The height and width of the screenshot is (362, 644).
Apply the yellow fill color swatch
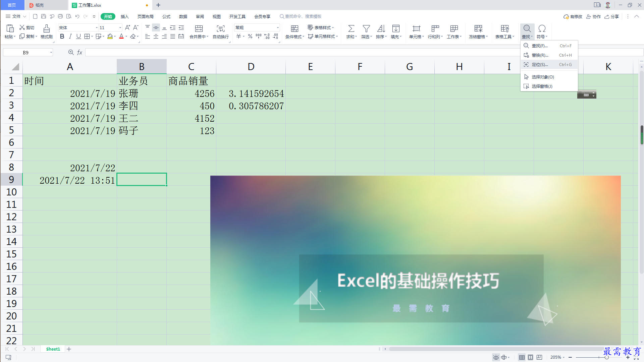pyautogui.click(x=110, y=37)
